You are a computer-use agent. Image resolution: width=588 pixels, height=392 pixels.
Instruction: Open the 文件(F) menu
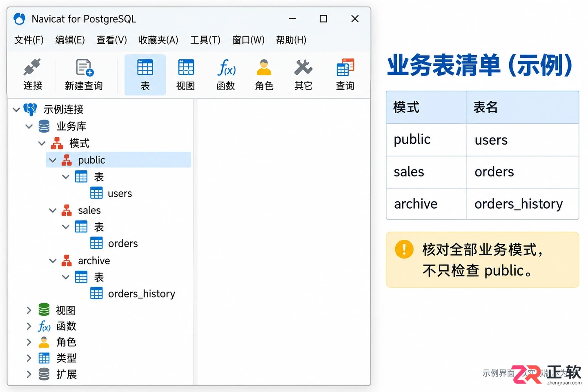pos(29,40)
